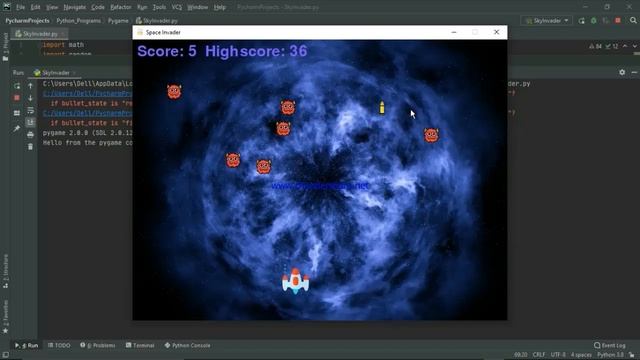Open the Refactor menu
This screenshot has height=360, width=640.
point(121,7)
